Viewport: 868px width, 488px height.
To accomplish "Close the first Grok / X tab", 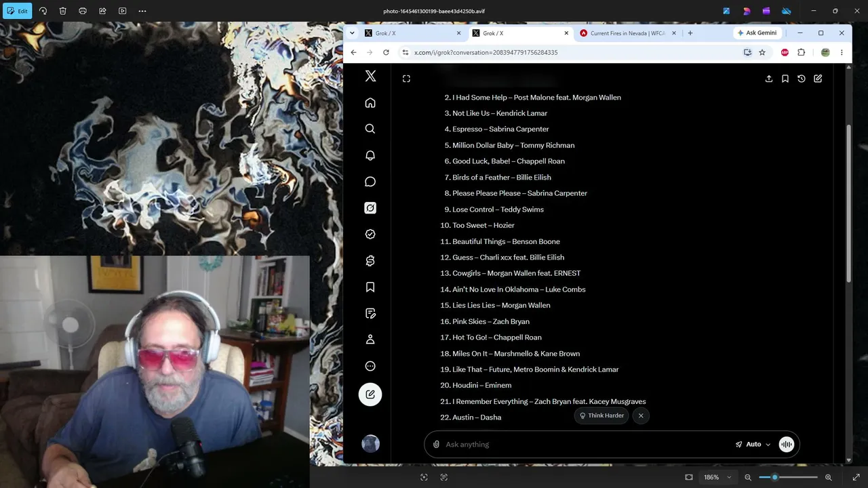I will 458,33.
